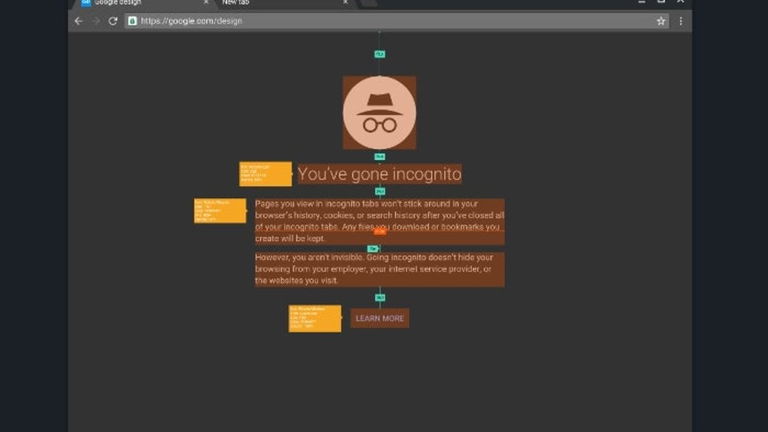Close the Google design tab
This screenshot has width=768, height=432.
click(x=206, y=2)
